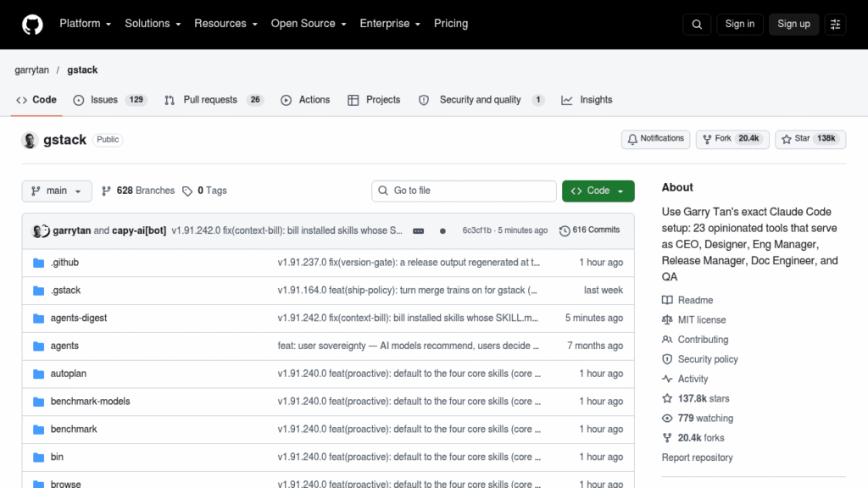Click the autoplan folder icon
This screenshot has height=488, width=868.
(x=38, y=374)
